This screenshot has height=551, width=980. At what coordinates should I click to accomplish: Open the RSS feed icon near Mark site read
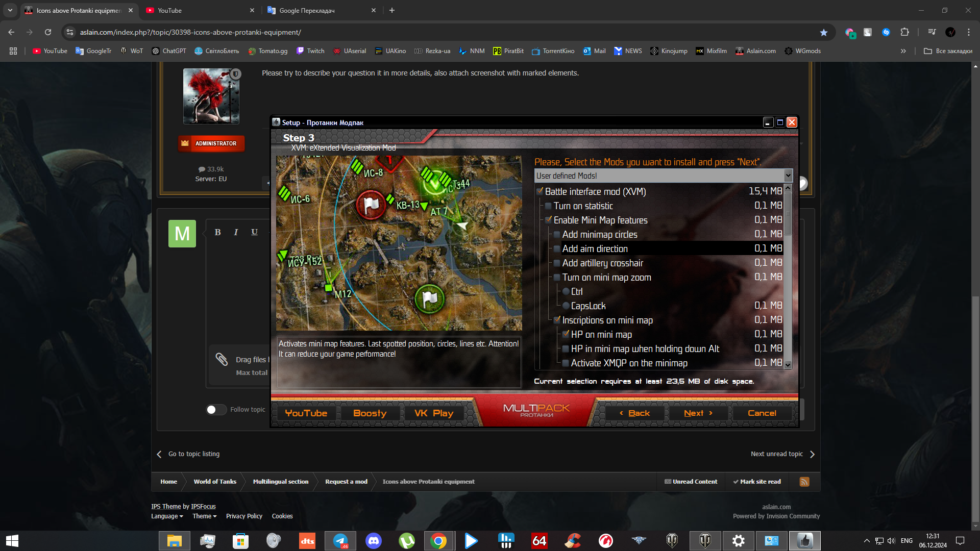click(x=804, y=482)
